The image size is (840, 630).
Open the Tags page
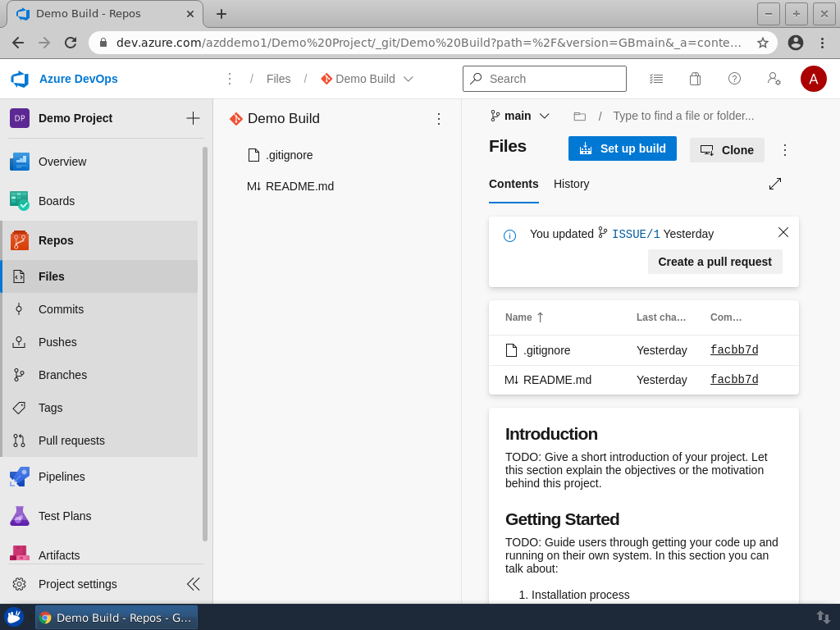(x=99, y=408)
